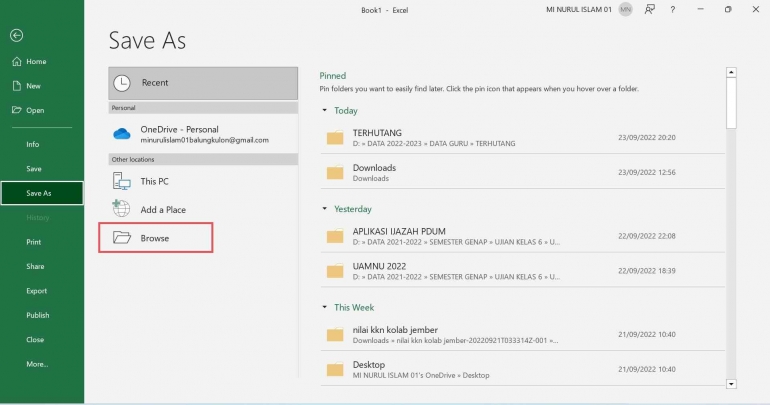Click the OneDrive cloud icon
The image size is (770, 405).
coord(122,134)
